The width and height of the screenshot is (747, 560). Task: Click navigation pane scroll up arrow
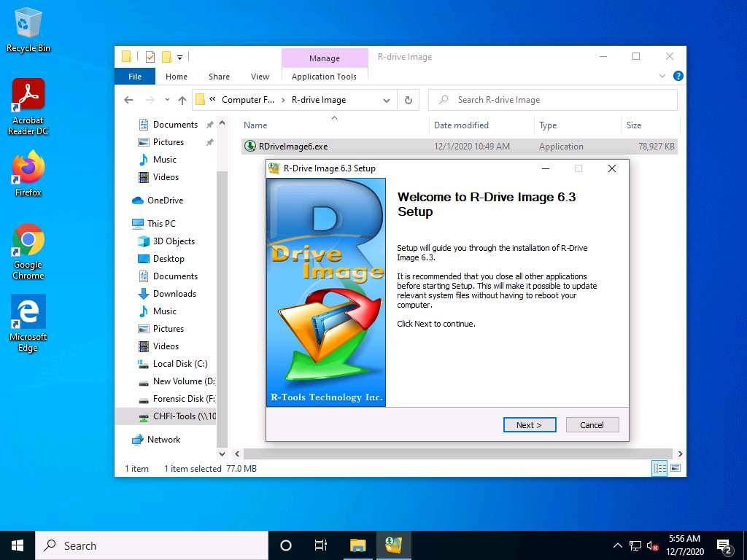pos(222,122)
